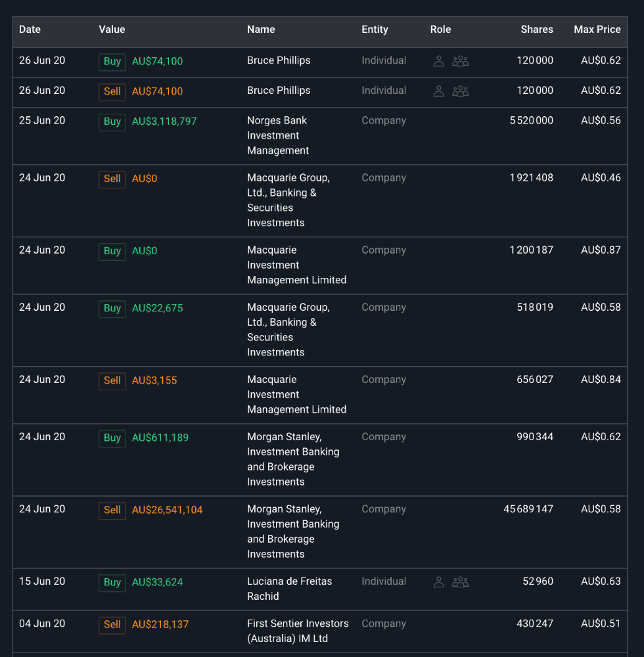
Task: Open First Sentier Investors (Australia) IM Ltd
Action: click(x=298, y=631)
